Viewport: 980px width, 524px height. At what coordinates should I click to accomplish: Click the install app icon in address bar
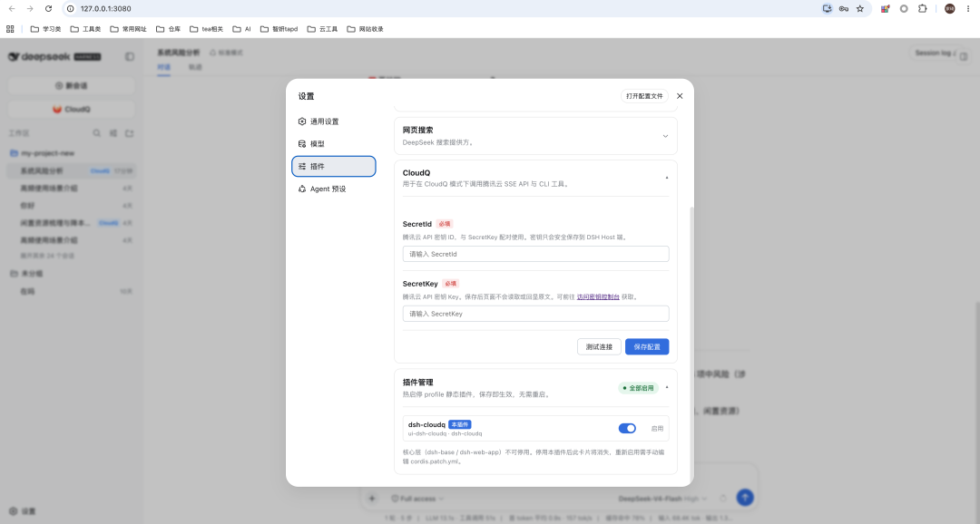click(827, 9)
